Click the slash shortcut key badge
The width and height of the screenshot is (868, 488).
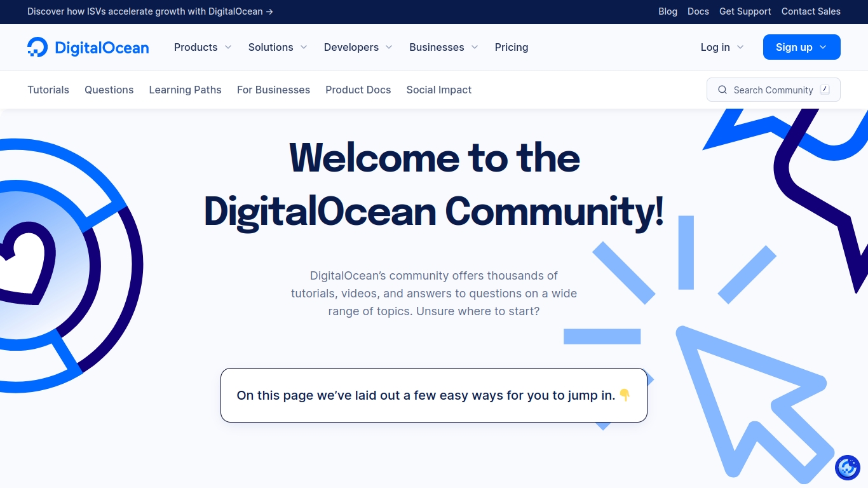(x=825, y=90)
